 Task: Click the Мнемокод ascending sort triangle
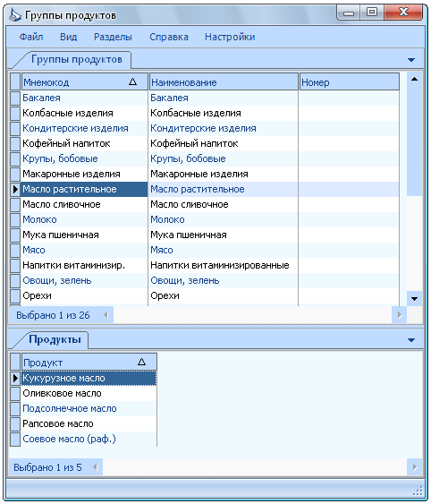pyautogui.click(x=132, y=81)
